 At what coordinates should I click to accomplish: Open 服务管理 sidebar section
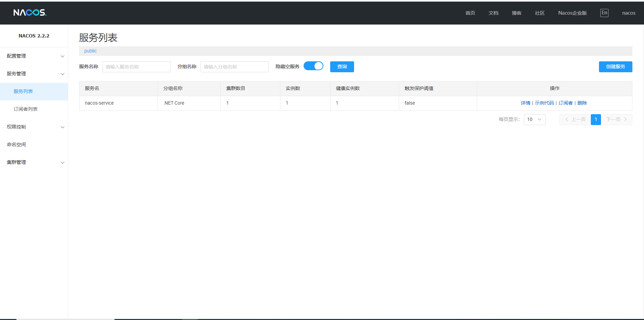coord(34,74)
